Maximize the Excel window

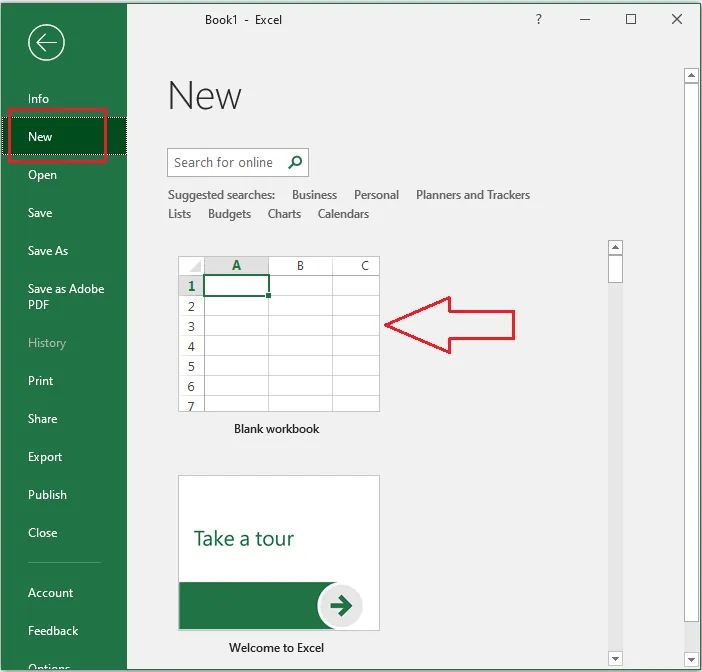631,19
